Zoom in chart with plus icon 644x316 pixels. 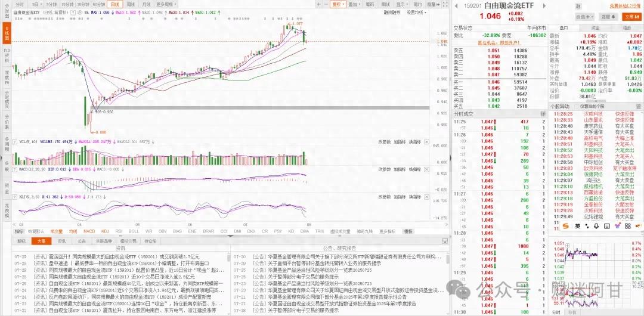[x=318, y=4]
